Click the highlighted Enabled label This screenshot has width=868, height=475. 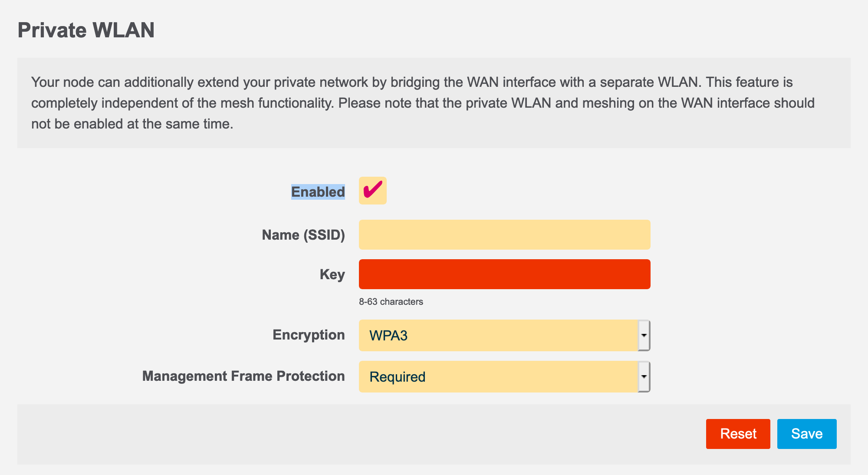317,192
